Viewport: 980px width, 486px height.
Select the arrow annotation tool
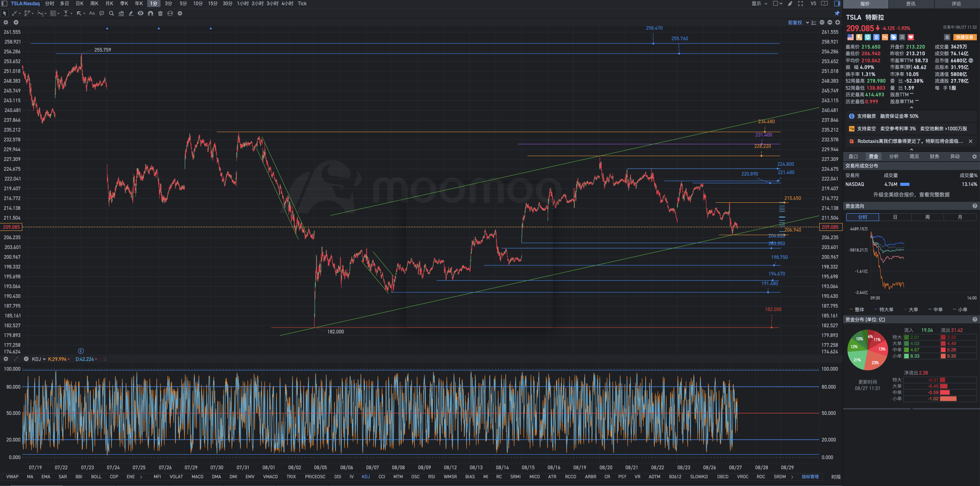click(x=79, y=13)
